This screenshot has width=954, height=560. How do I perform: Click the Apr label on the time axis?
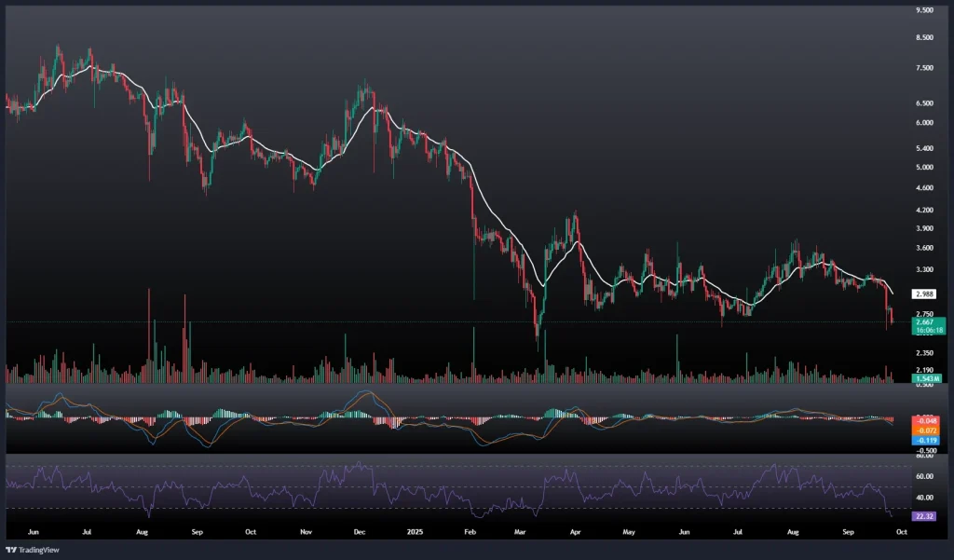[x=575, y=532]
